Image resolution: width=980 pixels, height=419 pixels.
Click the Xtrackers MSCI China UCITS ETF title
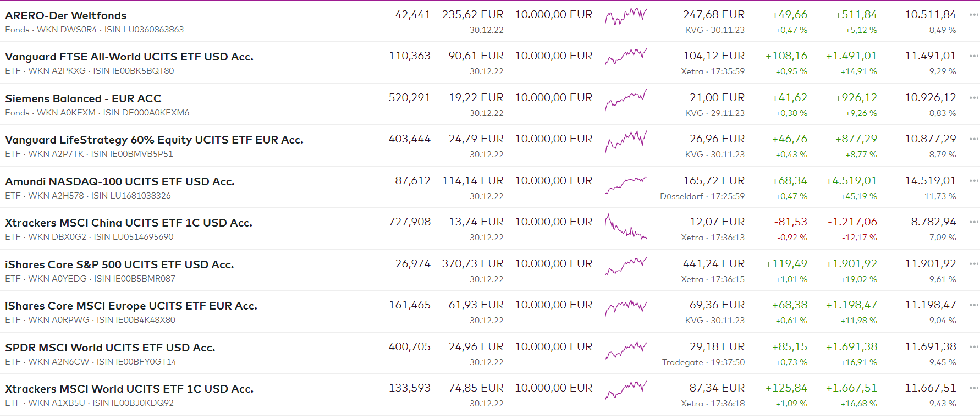(128, 223)
